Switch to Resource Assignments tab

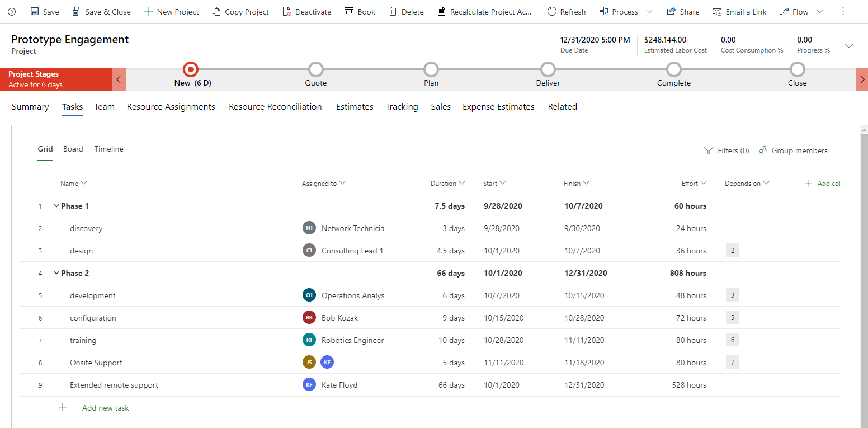171,107
